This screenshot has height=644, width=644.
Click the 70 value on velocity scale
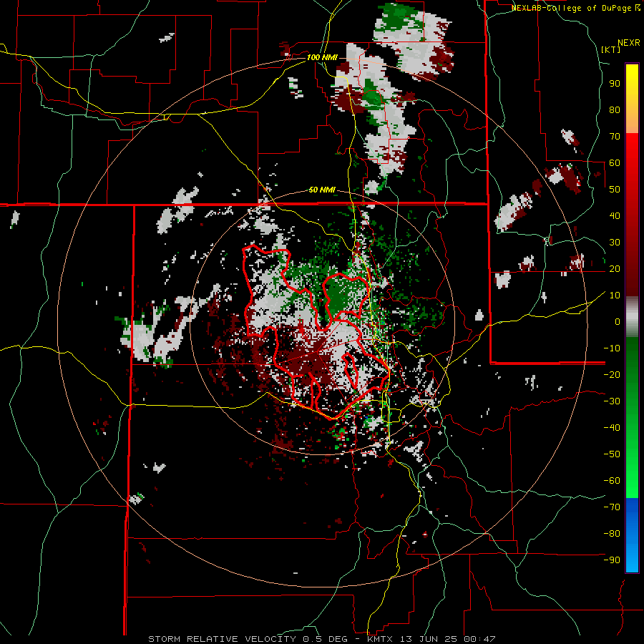(x=615, y=137)
